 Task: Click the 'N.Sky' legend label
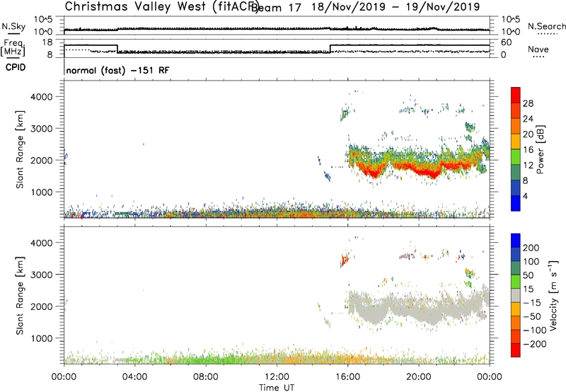(x=13, y=26)
